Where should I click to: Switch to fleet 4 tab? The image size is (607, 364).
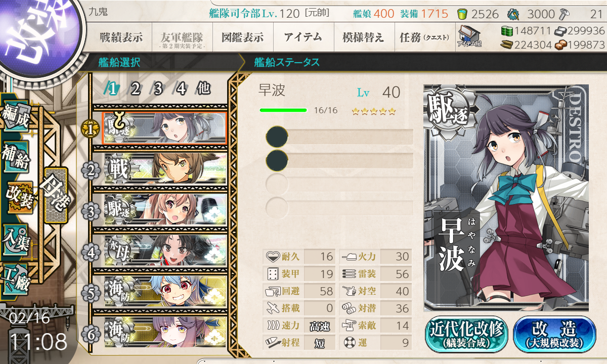181,89
